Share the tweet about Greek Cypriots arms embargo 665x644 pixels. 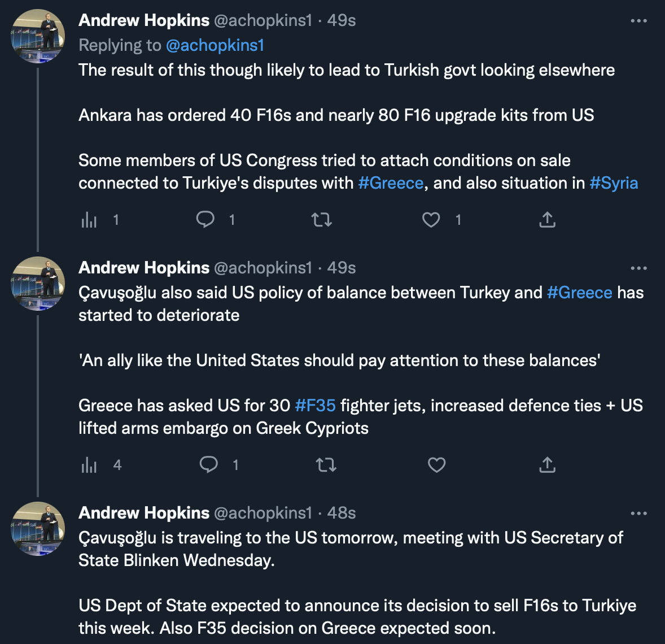pos(547,465)
